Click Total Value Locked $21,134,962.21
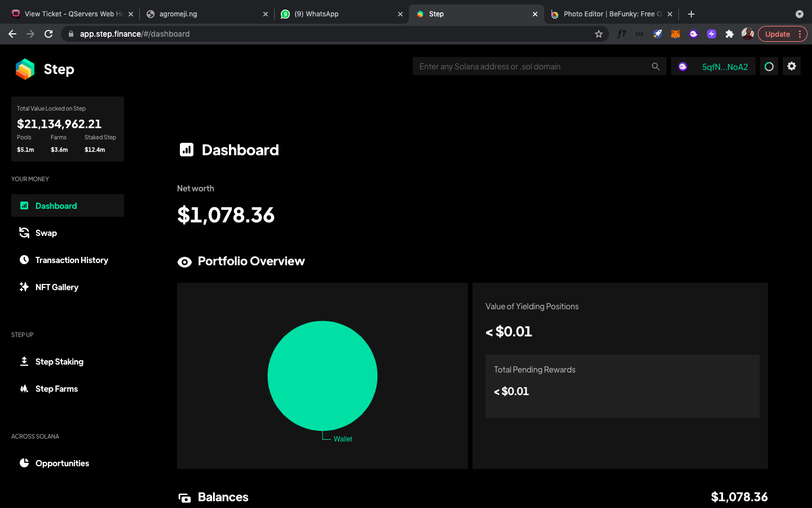 (x=59, y=124)
